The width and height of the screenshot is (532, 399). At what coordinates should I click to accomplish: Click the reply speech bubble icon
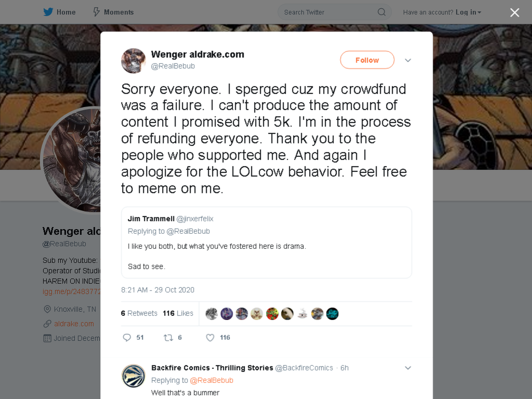127,337
